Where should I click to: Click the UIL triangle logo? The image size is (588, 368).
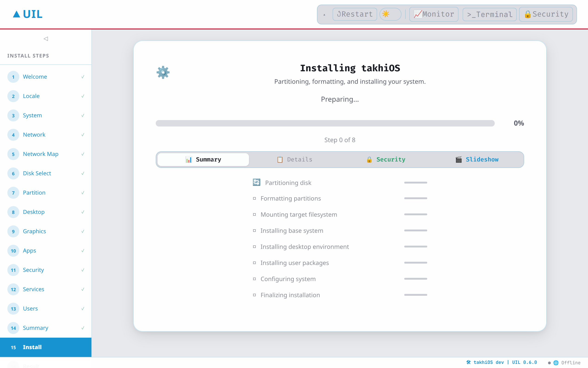point(16,14)
